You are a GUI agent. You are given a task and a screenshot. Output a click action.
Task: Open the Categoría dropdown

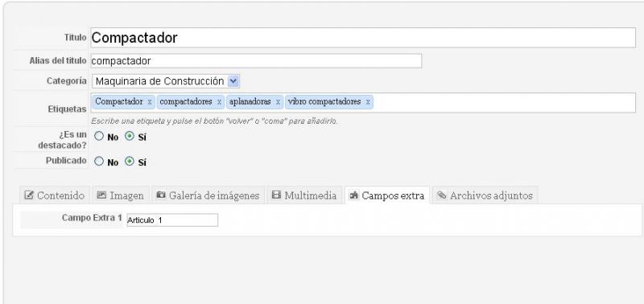pos(166,81)
